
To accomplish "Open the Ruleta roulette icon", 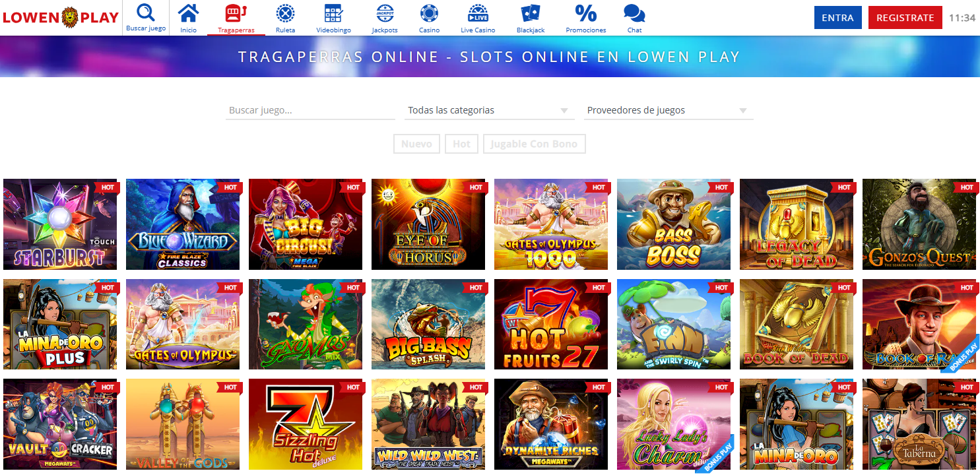I will [285, 13].
